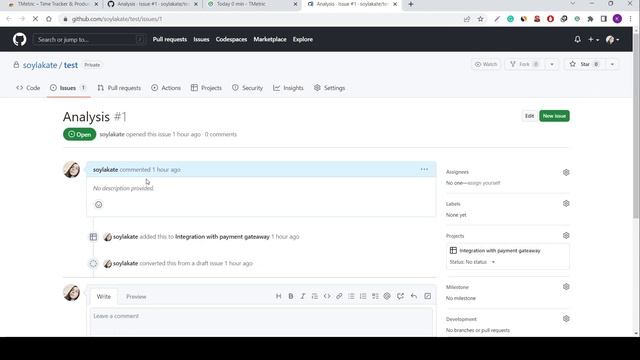Reference an issue with cross-reference icon

click(x=400, y=296)
